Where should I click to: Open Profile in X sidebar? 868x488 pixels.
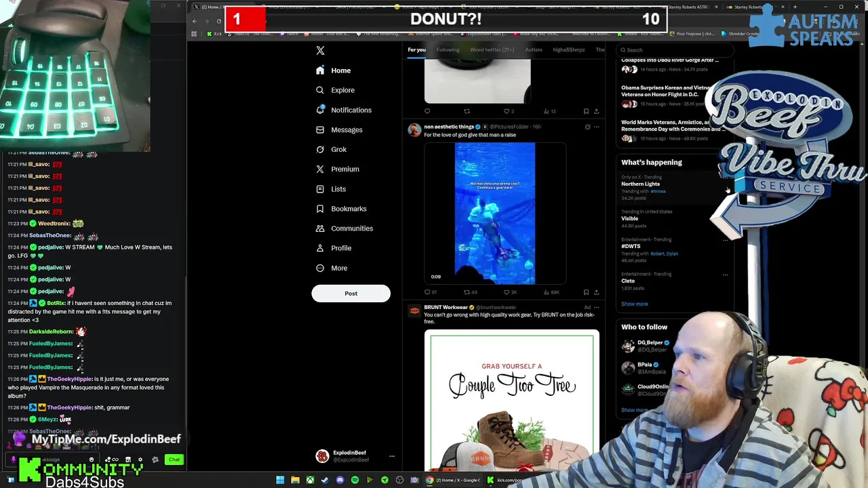pos(334,248)
